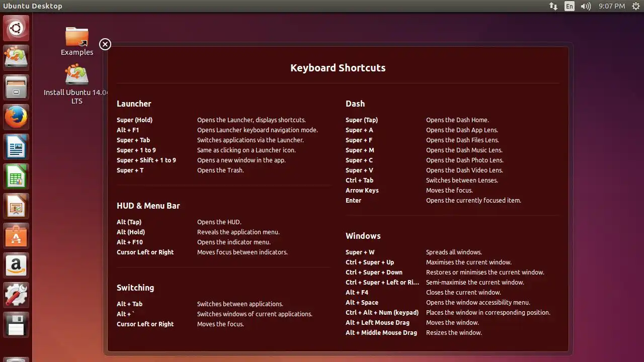The height and width of the screenshot is (362, 644).
Task: Launch Firefox web browser
Action: [x=17, y=117]
